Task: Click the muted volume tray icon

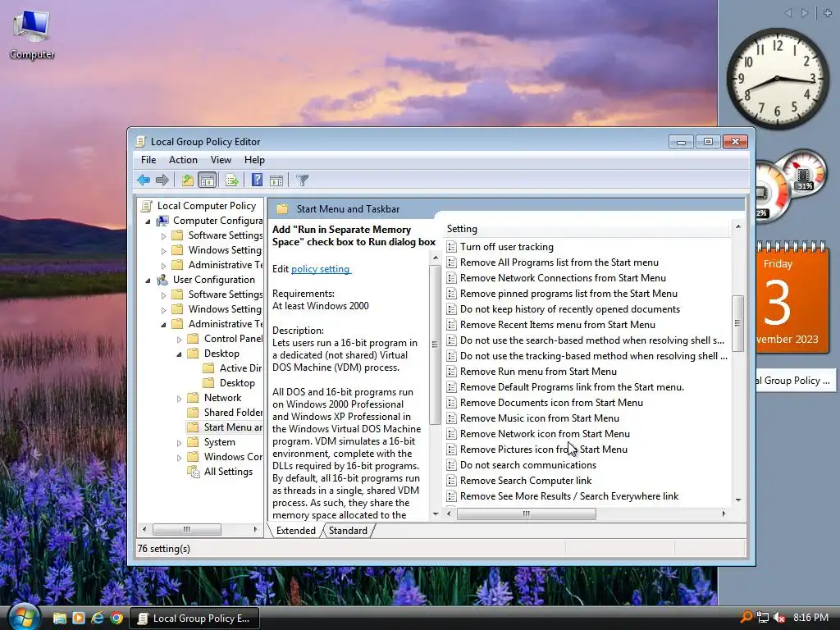Action: (779, 618)
